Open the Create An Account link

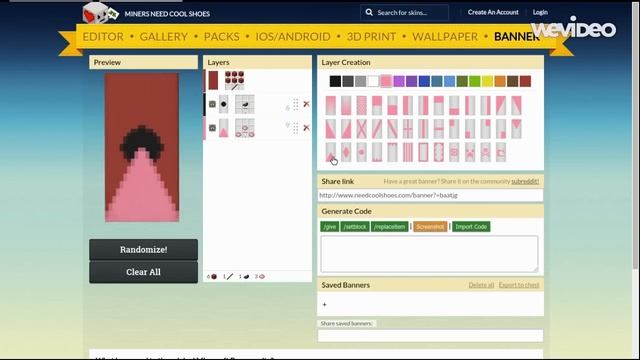[x=493, y=12]
